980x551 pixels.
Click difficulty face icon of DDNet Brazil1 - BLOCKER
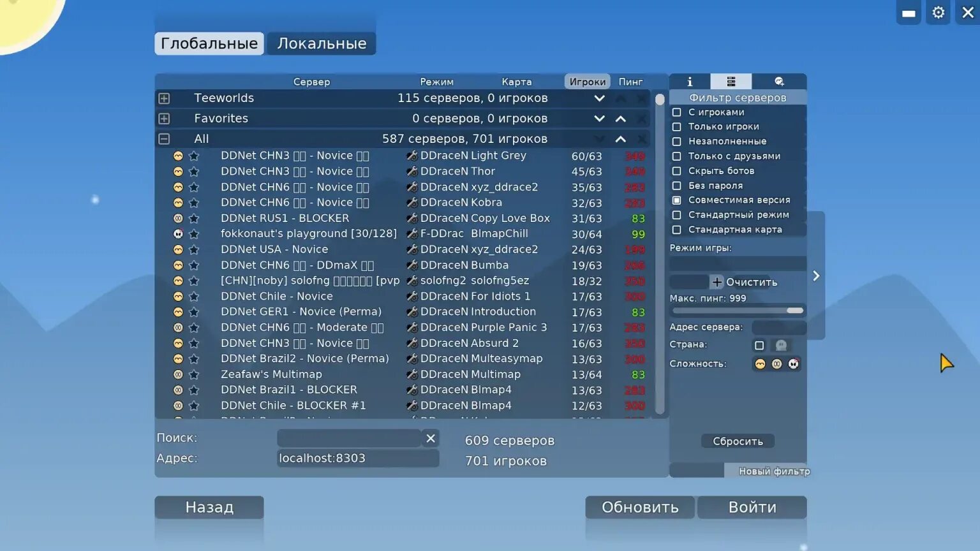178,390
